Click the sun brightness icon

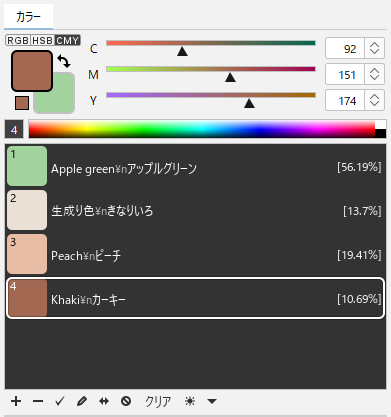pyautogui.click(x=190, y=401)
